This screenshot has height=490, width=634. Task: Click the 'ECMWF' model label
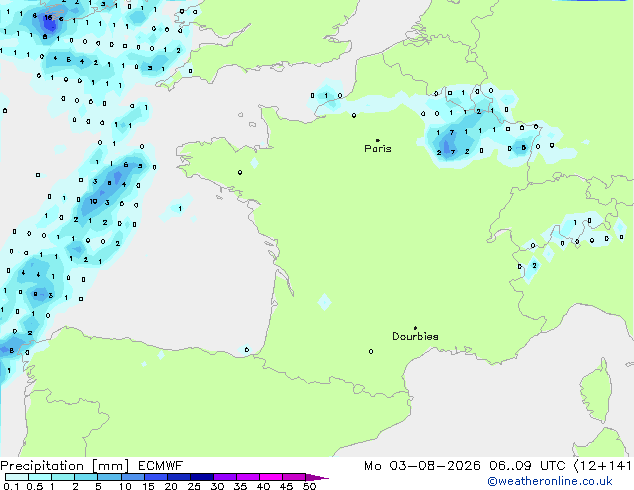click(x=161, y=466)
